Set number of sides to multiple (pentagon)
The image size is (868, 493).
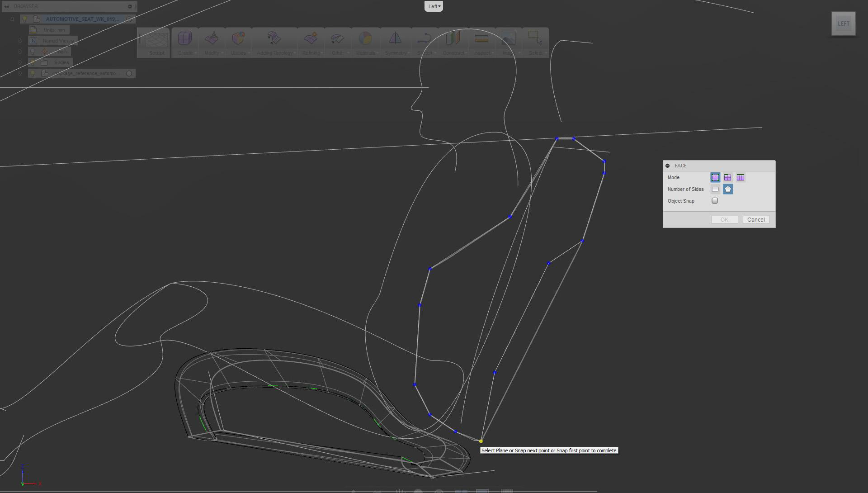pyautogui.click(x=727, y=189)
